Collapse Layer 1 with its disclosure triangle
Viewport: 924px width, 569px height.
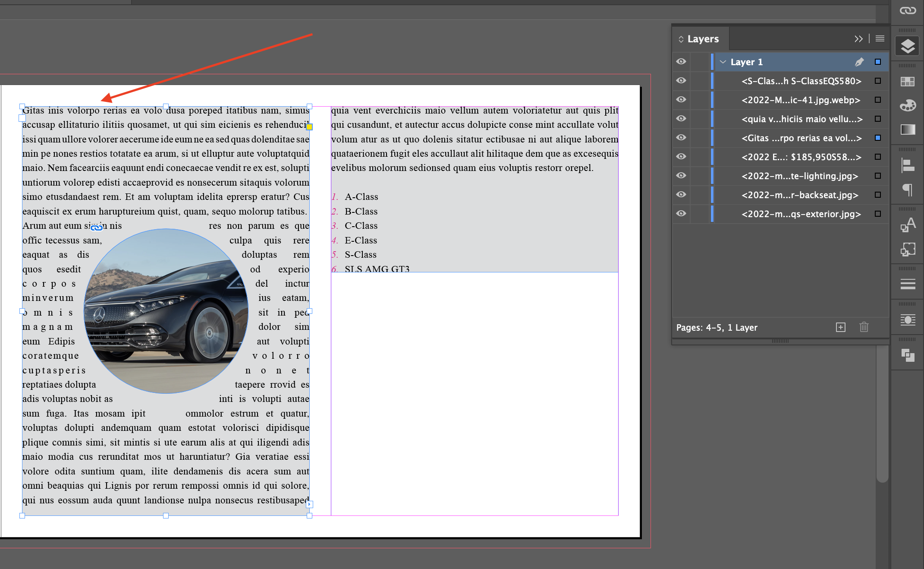click(723, 62)
